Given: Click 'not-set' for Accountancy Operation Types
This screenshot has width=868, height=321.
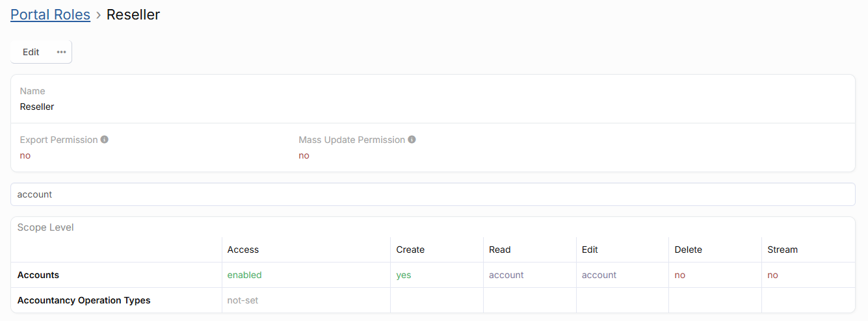Looking at the screenshot, I should 242,300.
